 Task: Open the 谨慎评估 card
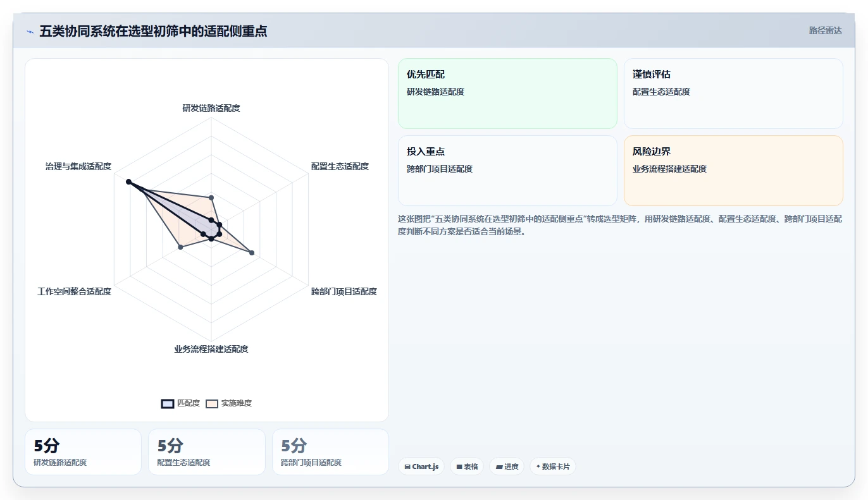coord(733,94)
